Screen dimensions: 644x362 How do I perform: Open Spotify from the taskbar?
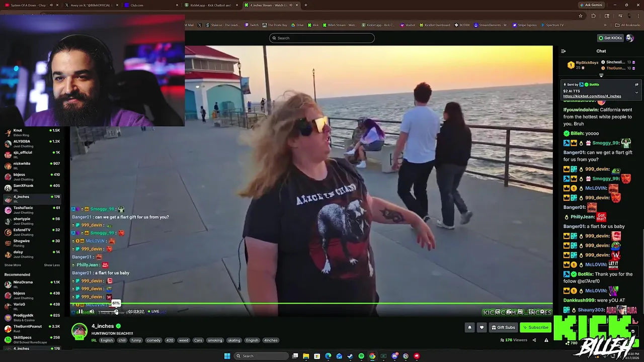coord(361,356)
